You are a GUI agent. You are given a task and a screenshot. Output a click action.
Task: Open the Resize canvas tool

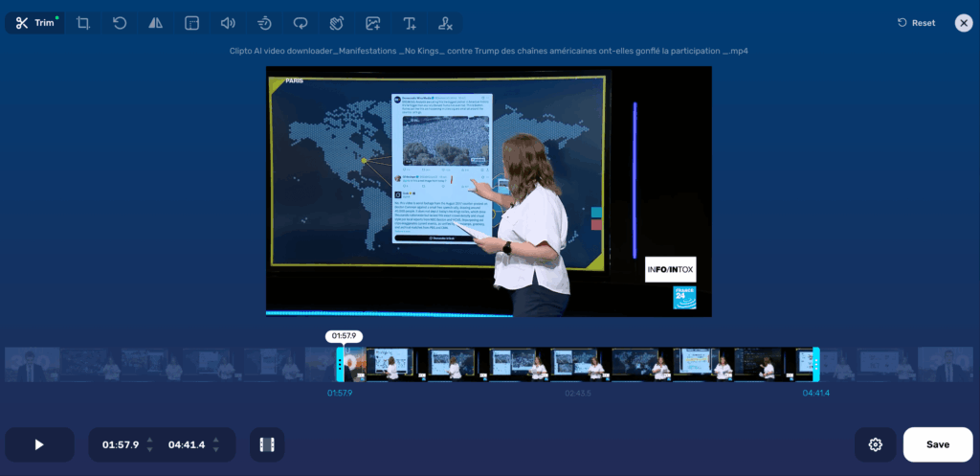[191, 23]
